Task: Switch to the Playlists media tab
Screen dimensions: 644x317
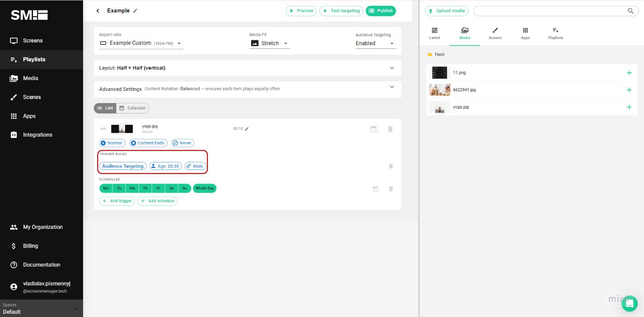Action: [x=555, y=33]
